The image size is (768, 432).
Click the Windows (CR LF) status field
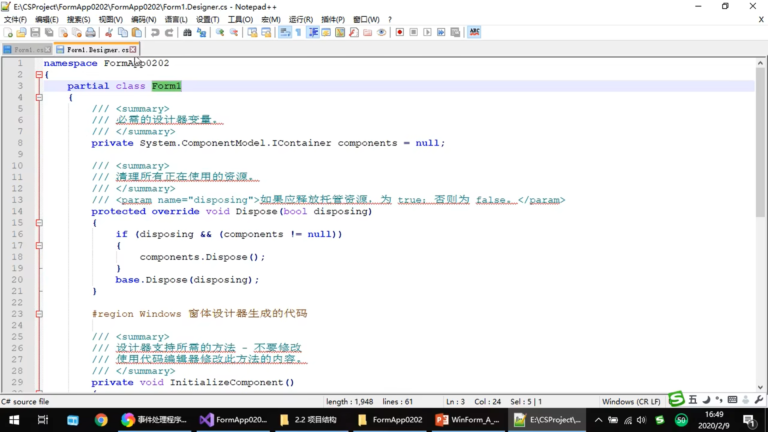[x=631, y=402]
